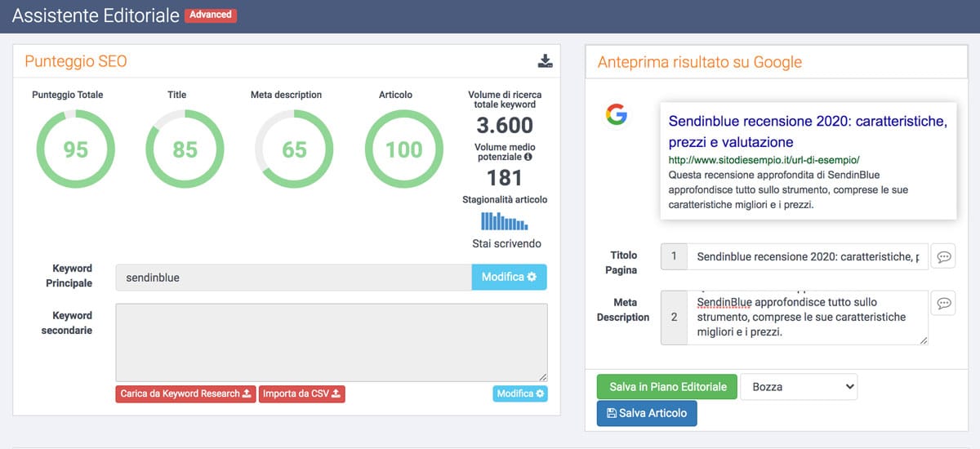This screenshot has width=980, height=449.
Task: Click the Punteggio Totale 95 gauge
Action: pos(75,149)
